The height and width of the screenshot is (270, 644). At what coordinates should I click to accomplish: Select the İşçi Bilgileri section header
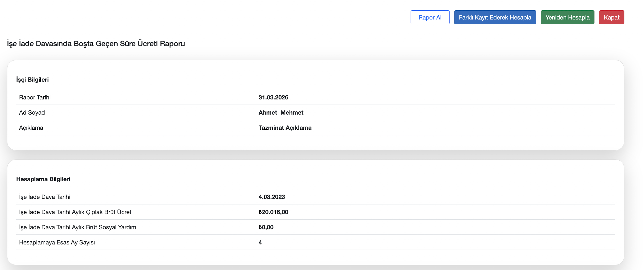(32, 80)
